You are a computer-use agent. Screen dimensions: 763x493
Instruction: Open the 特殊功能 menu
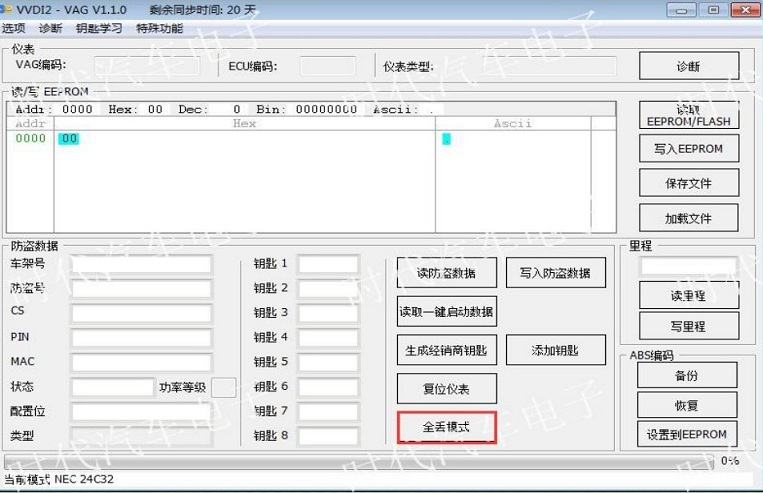click(x=159, y=28)
